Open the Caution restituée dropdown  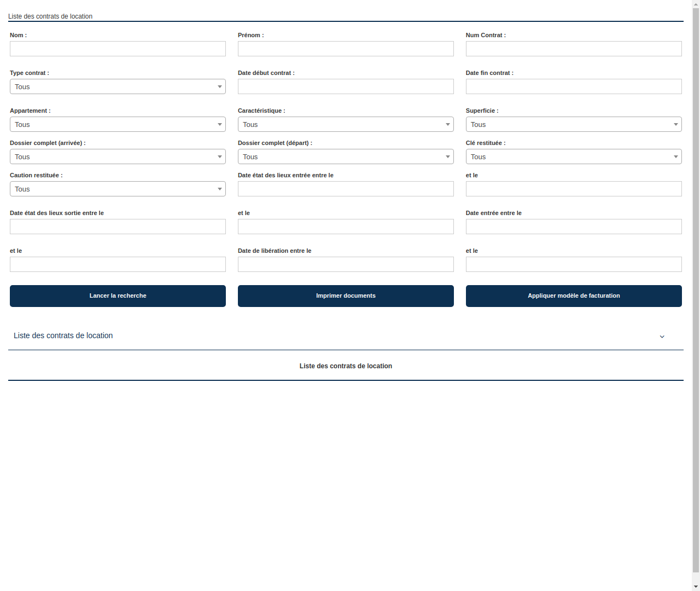click(118, 189)
